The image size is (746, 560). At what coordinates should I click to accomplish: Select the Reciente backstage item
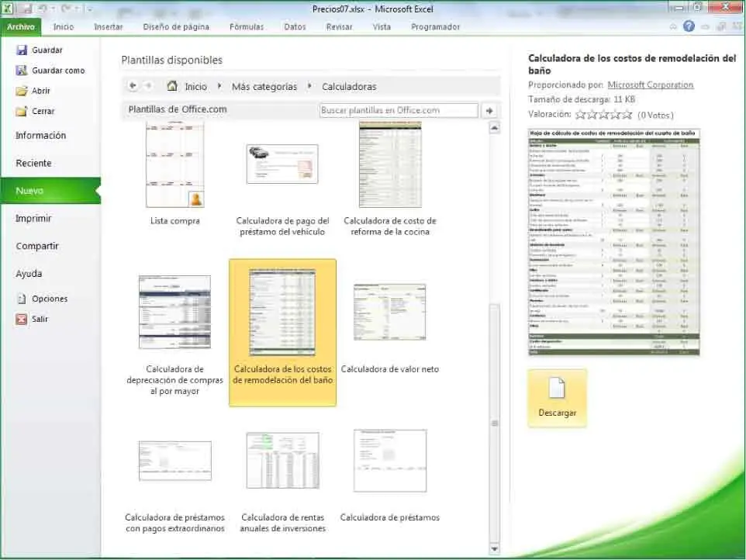point(33,163)
